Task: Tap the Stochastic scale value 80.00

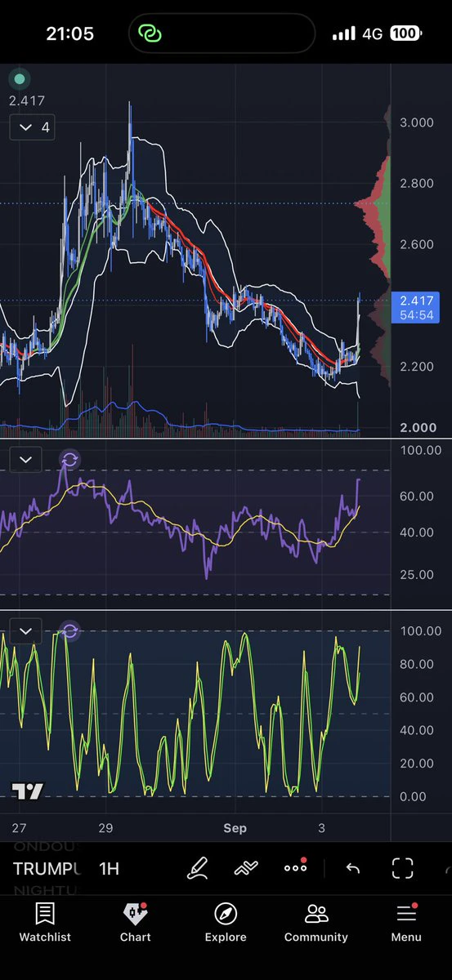Action: (418, 664)
